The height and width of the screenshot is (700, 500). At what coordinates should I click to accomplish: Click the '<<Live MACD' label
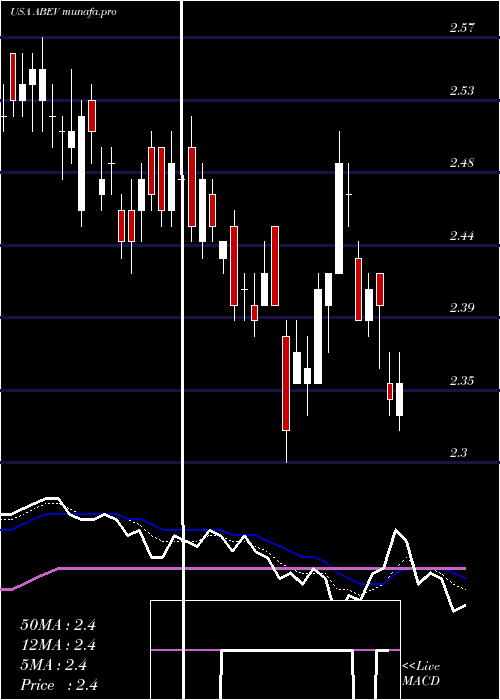(x=421, y=674)
